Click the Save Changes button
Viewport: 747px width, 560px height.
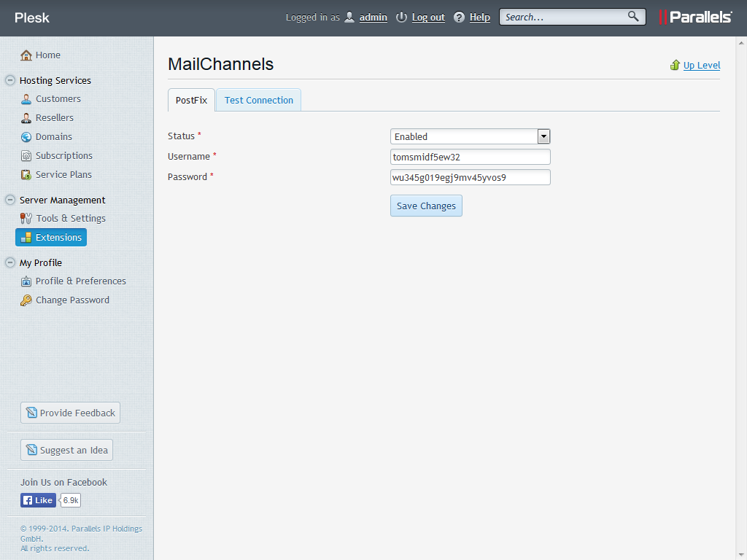(x=426, y=206)
